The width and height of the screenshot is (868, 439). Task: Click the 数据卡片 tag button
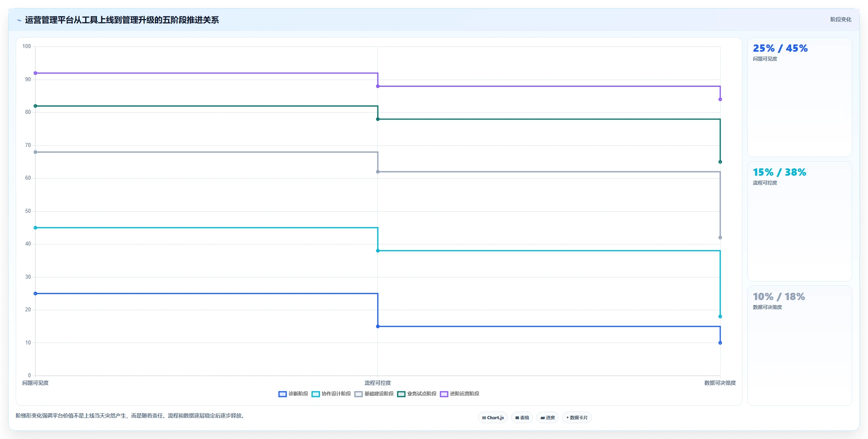tap(577, 418)
